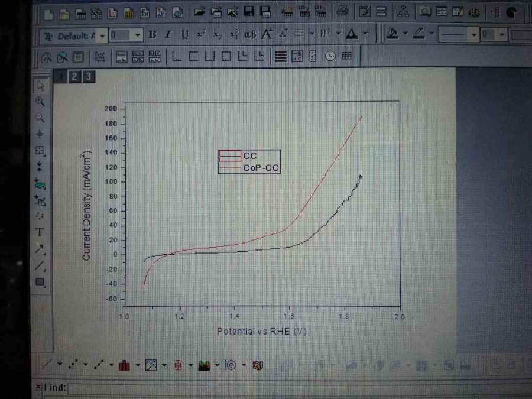Click the bottom-left axes layer icon
Screen dimensions: 532x399
click(x=176, y=56)
